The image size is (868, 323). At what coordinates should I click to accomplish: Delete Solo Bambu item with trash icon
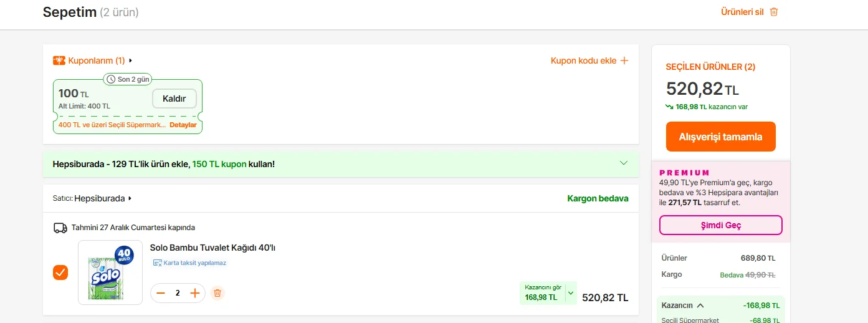pyautogui.click(x=217, y=293)
